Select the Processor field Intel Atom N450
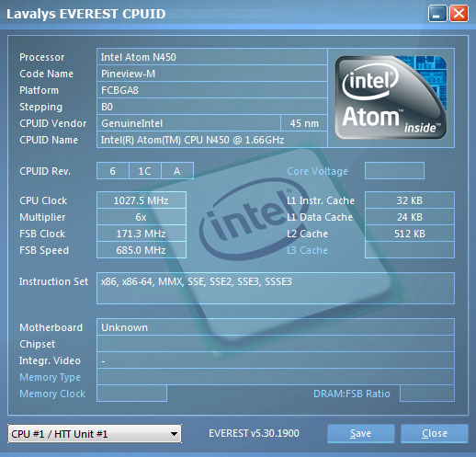The image size is (476, 457). coord(212,57)
